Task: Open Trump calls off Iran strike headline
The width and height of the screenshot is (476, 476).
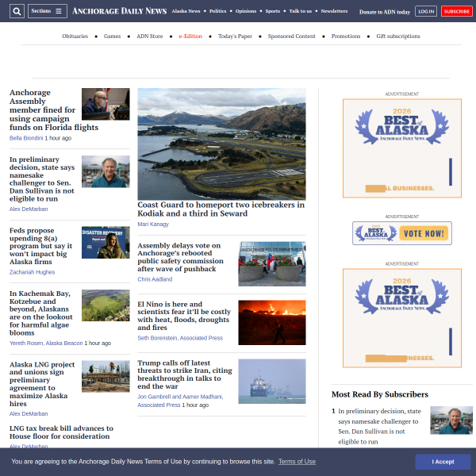Action: pyautogui.click(x=185, y=374)
